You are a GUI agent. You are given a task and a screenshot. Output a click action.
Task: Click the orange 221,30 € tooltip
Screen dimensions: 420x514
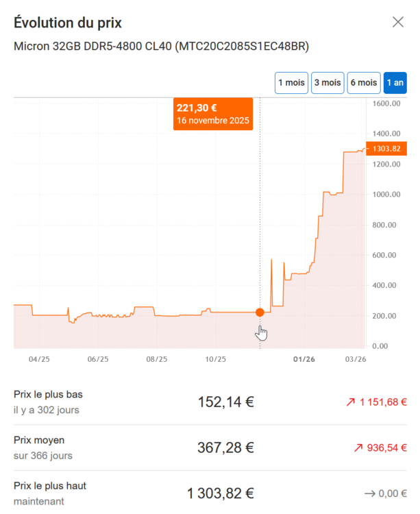point(212,113)
